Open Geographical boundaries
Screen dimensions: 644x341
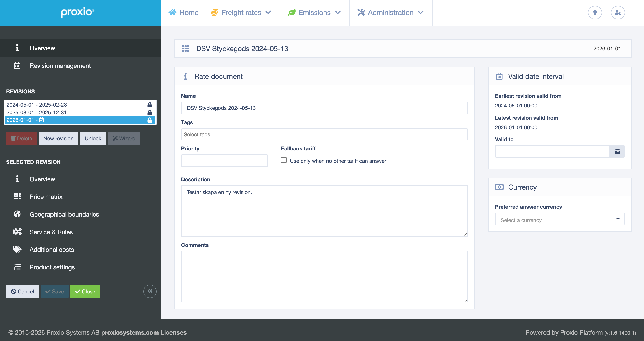tap(81, 214)
